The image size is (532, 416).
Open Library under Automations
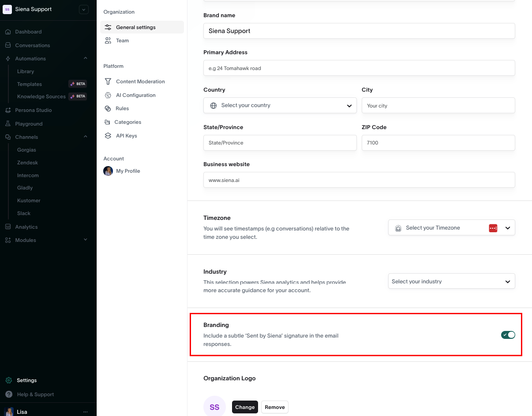coord(26,71)
